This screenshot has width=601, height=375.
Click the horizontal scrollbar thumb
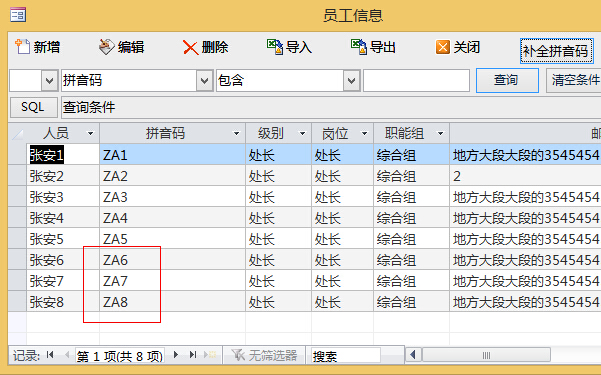point(486,355)
